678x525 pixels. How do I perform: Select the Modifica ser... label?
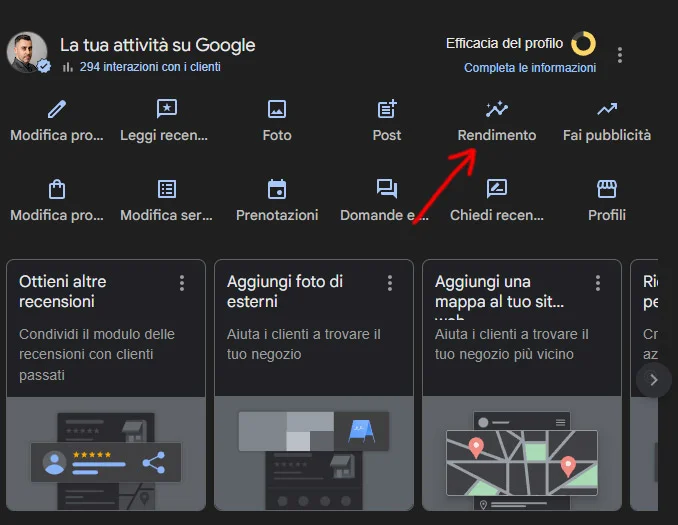click(166, 215)
